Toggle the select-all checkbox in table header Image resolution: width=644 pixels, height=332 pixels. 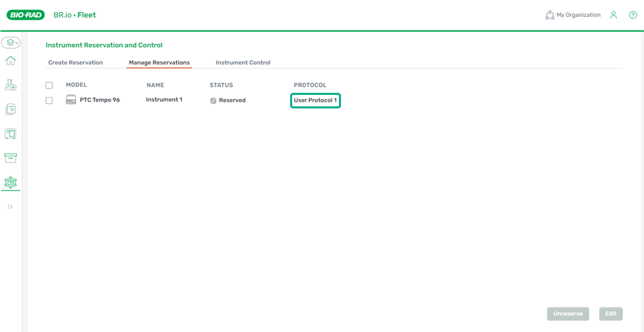[x=49, y=85]
